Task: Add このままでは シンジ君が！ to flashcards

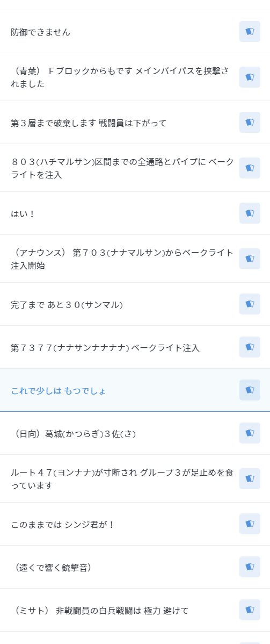Action: click(x=250, y=524)
